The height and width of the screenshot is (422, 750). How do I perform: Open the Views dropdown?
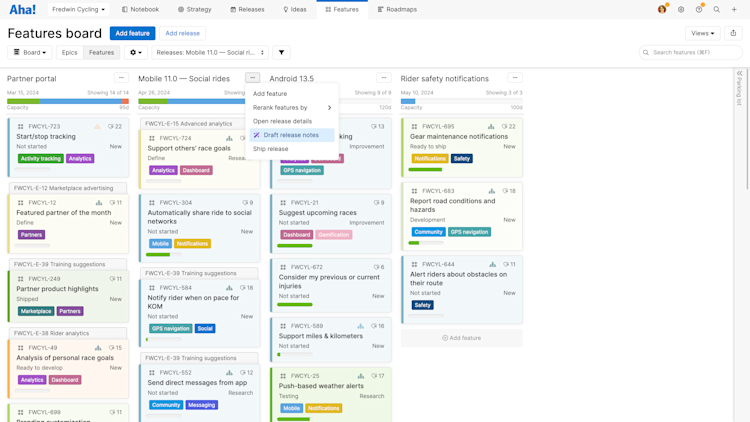click(703, 33)
